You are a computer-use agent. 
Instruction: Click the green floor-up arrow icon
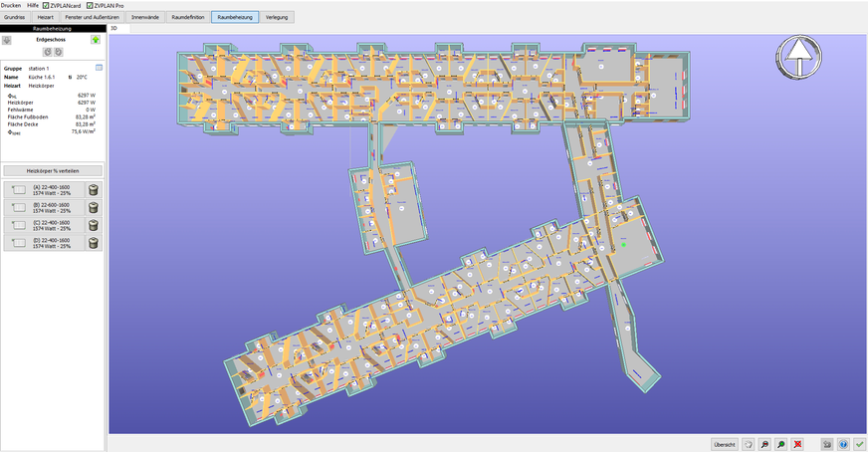click(96, 41)
